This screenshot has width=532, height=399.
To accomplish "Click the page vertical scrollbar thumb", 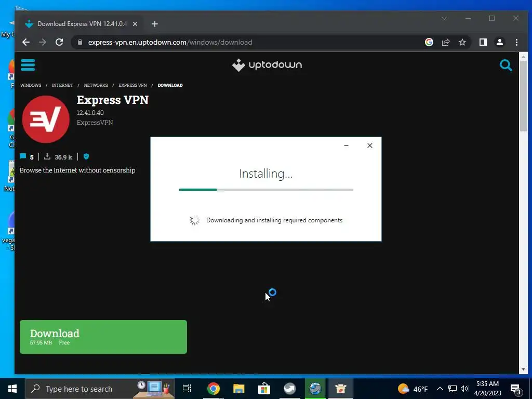I will [523, 97].
